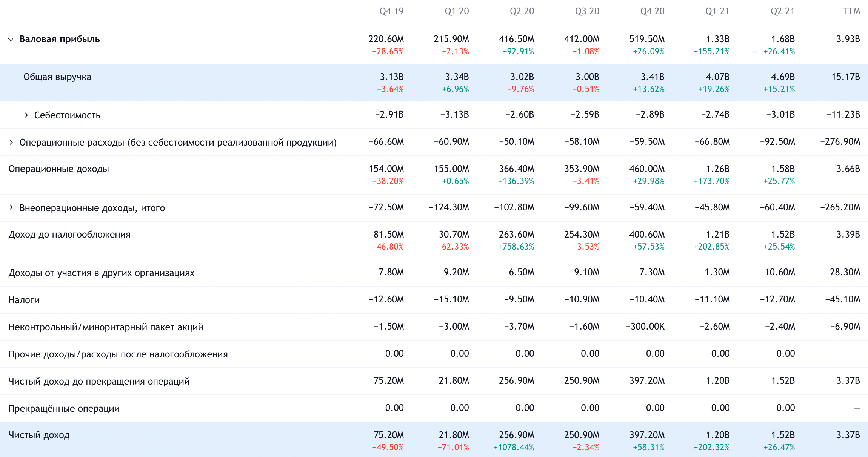Viewport: 868px width, 457px height.
Task: Click net income change +26.47%
Action: coord(779,448)
